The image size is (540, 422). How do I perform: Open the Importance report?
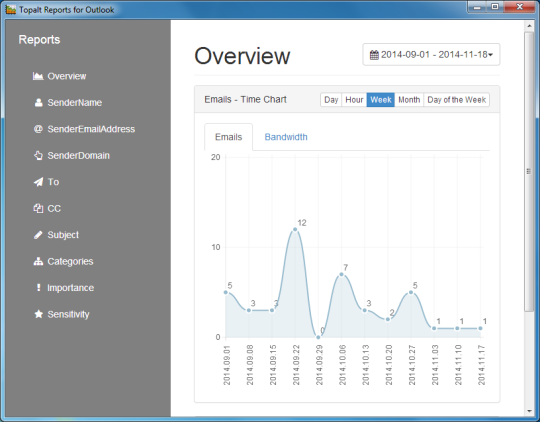click(71, 288)
